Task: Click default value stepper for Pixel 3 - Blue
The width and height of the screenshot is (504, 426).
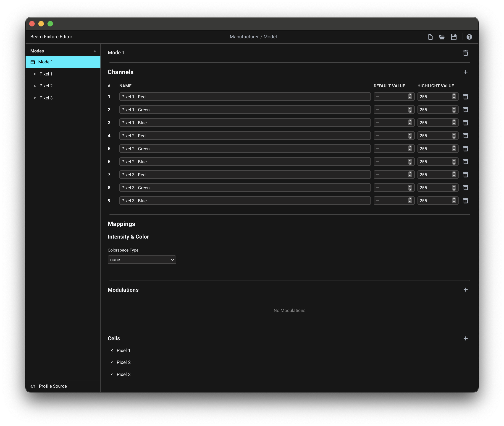Action: [410, 200]
